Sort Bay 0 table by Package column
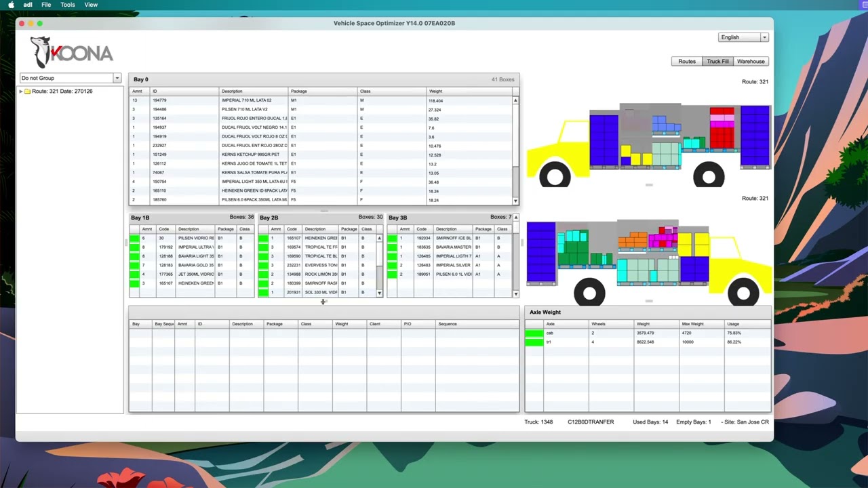Image resolution: width=868 pixels, height=488 pixels. pos(323,91)
